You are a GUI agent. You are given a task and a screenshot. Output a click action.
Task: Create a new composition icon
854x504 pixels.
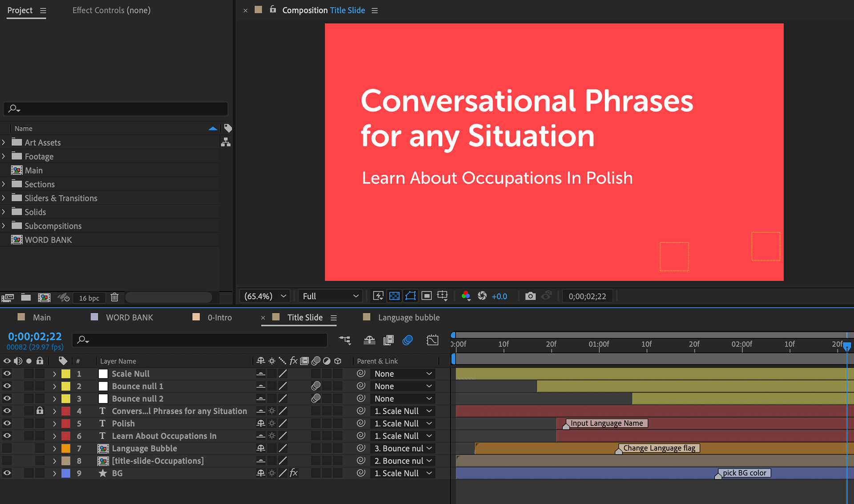pyautogui.click(x=44, y=297)
